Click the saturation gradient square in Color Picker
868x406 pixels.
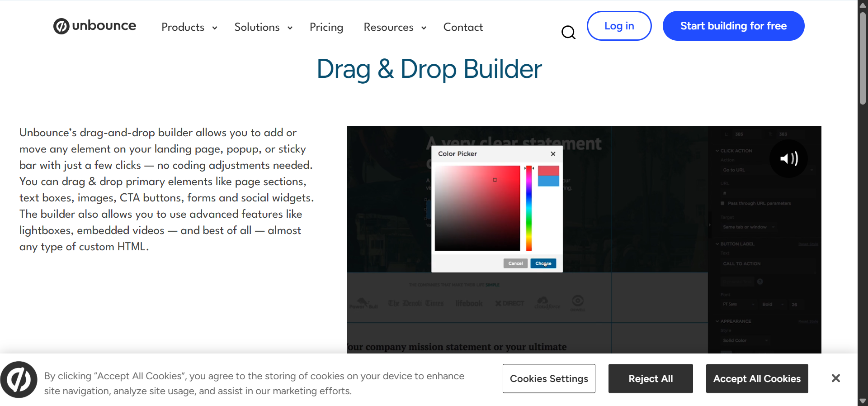coord(477,208)
